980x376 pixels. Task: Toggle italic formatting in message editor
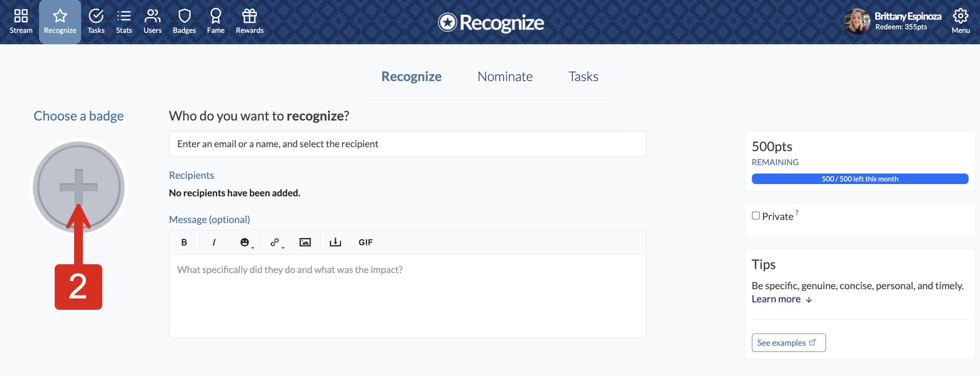tap(214, 242)
